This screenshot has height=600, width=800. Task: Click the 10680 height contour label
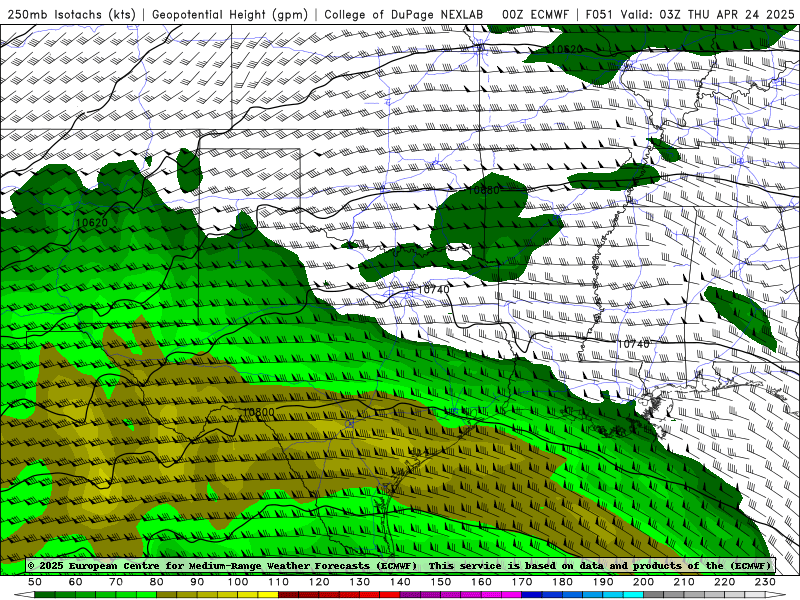pos(483,190)
